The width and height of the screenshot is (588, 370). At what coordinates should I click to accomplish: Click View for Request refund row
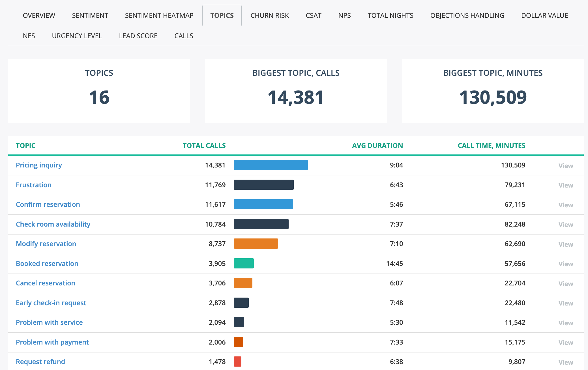point(565,362)
